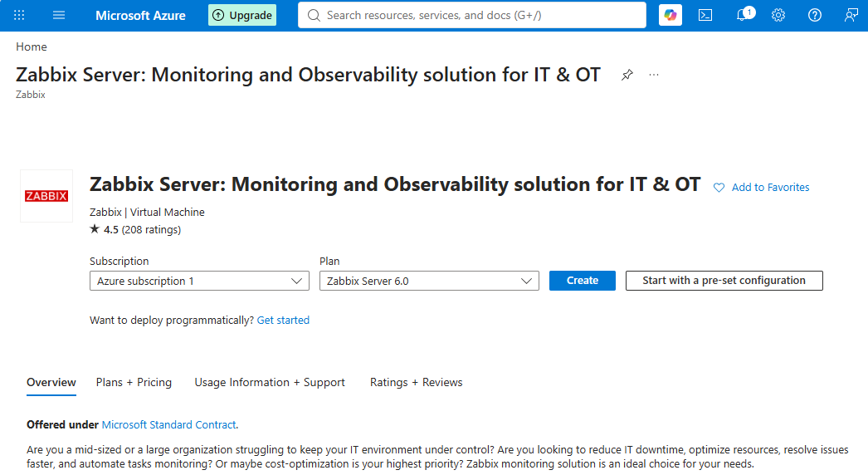This screenshot has width=868, height=475.
Task: Add to Favorites with heart toggle
Action: tap(761, 188)
